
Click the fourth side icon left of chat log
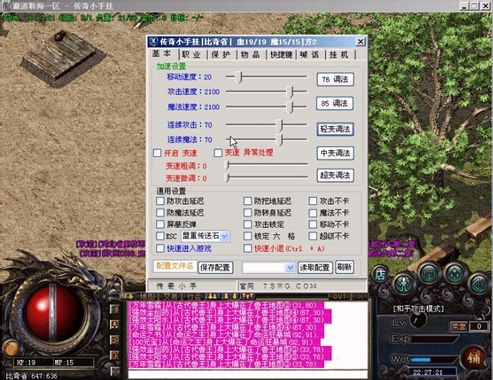(114, 355)
